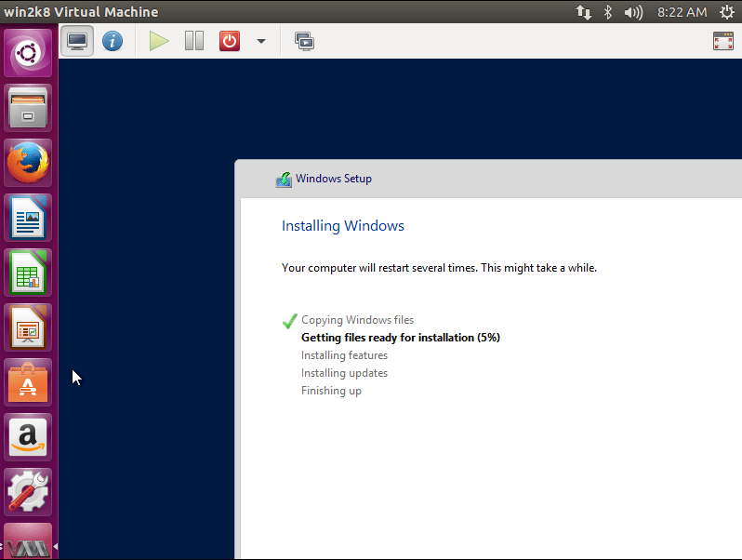Launch LibreOffice Writer

28,218
